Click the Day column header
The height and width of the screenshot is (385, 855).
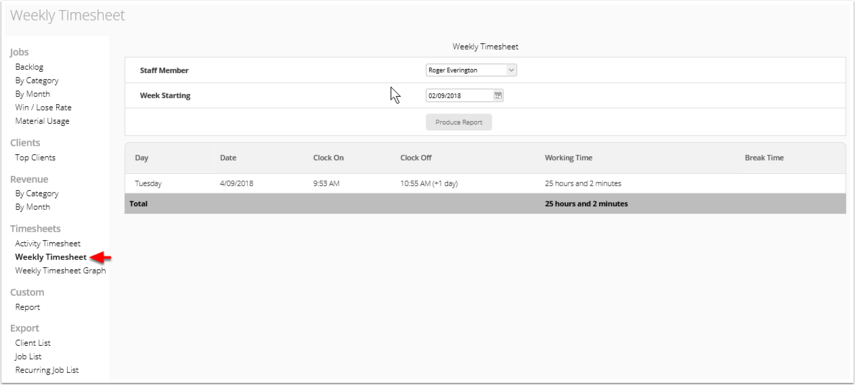[x=142, y=158]
